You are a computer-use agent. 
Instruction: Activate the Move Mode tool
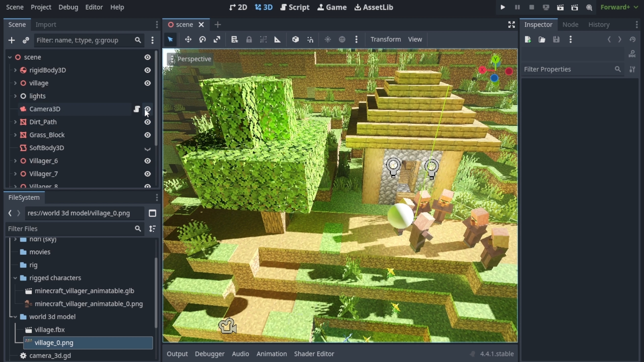188,40
